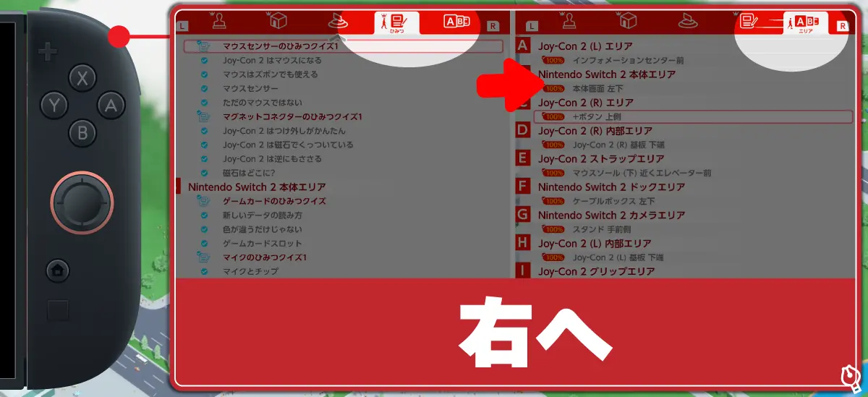Click the A letter badge for Joy-Con 2 (L) エリア
Screen dimensions: 868x397
pos(523,46)
